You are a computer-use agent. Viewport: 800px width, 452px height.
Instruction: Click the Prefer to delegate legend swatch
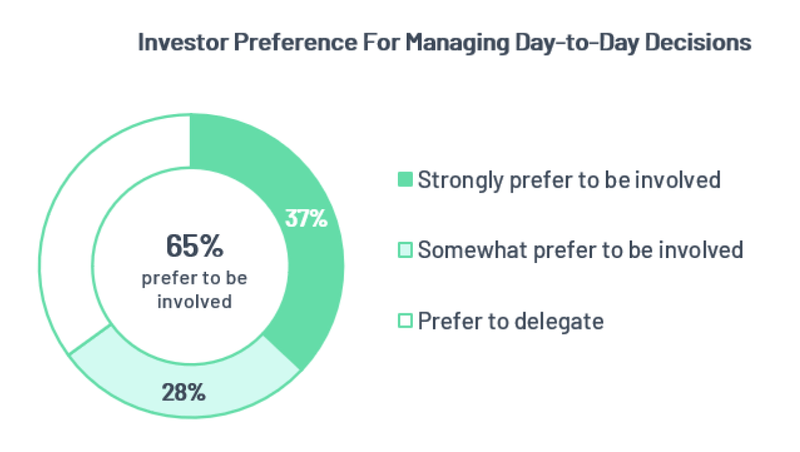pyautogui.click(x=405, y=321)
